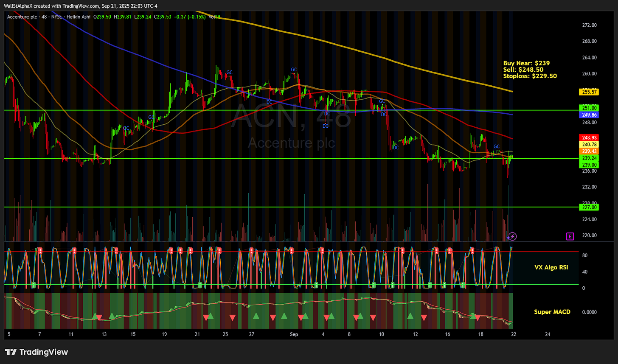Click the Sep label on the time axis
This screenshot has height=364, width=618.
coord(294,334)
